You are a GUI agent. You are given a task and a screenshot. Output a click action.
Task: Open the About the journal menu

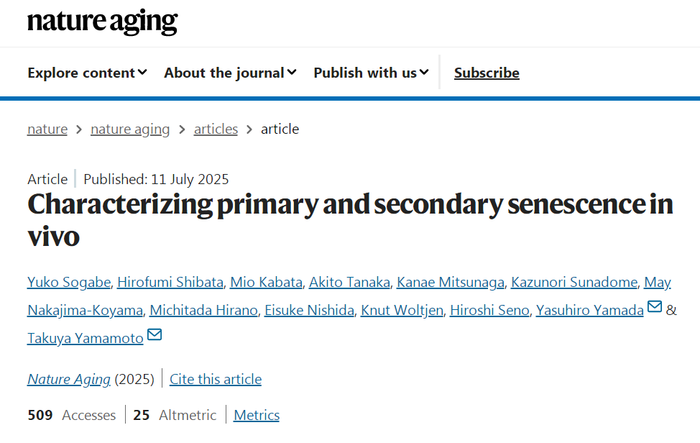click(x=230, y=72)
